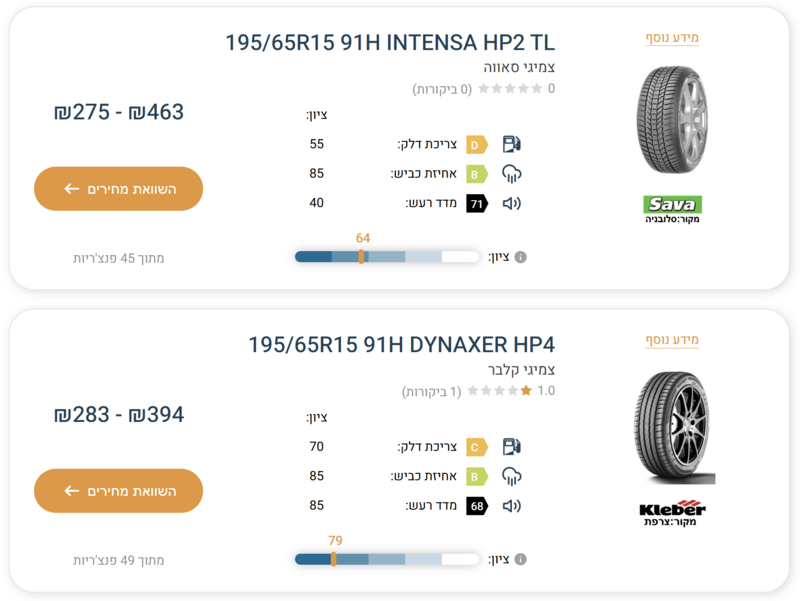
Task: Click the info icon beside Kleber score bar
Action: (520, 560)
